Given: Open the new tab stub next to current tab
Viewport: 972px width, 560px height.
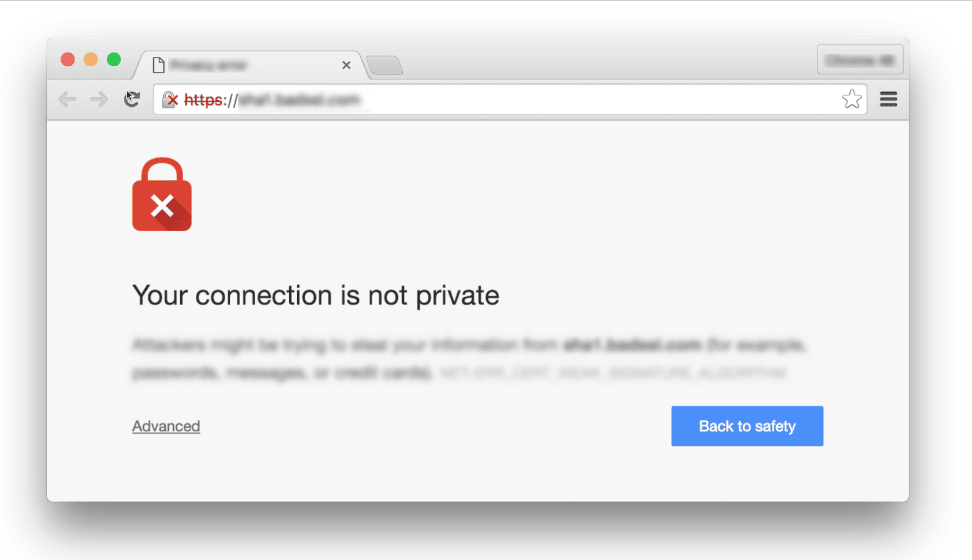Looking at the screenshot, I should 385,65.
